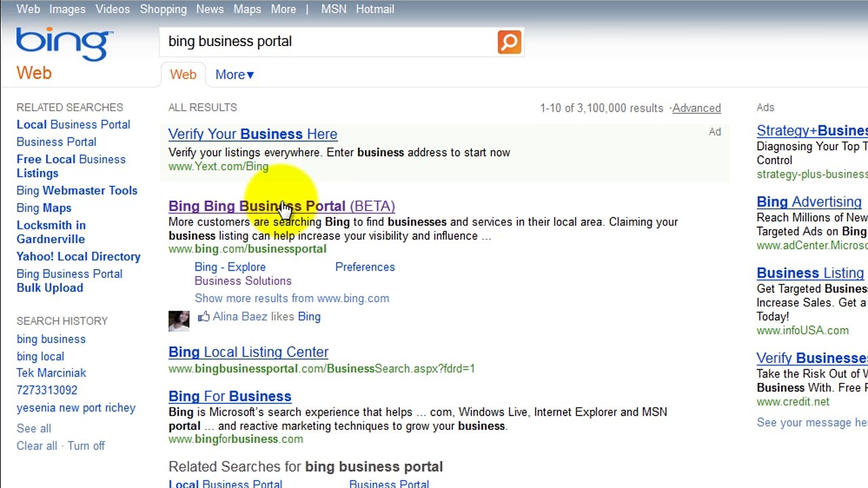Open Verify Businesses sidebar ad
The height and width of the screenshot is (488, 868).
tap(812, 358)
